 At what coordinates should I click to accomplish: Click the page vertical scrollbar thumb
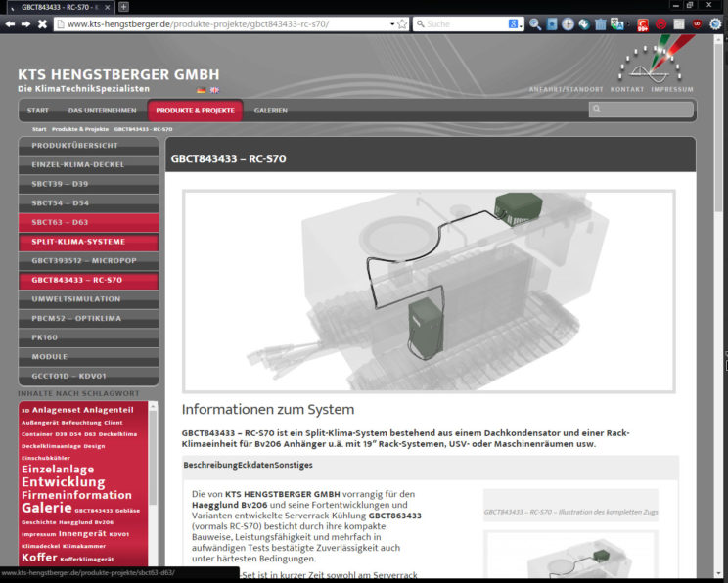719,126
